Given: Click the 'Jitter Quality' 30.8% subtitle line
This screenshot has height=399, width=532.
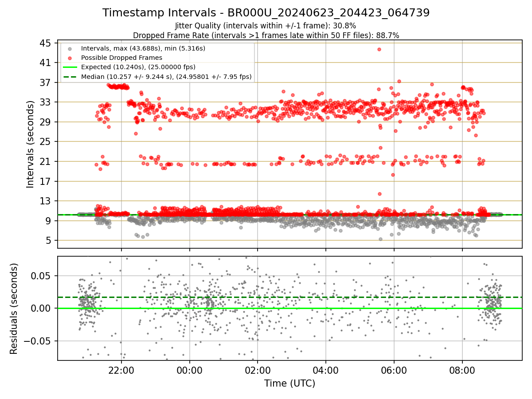Looking at the screenshot, I should point(266,26).
